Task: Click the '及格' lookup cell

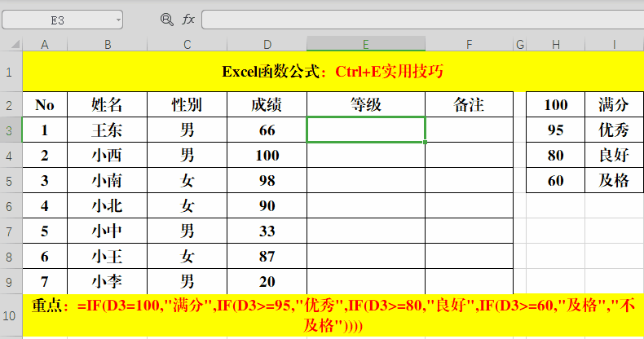Action: (x=615, y=181)
